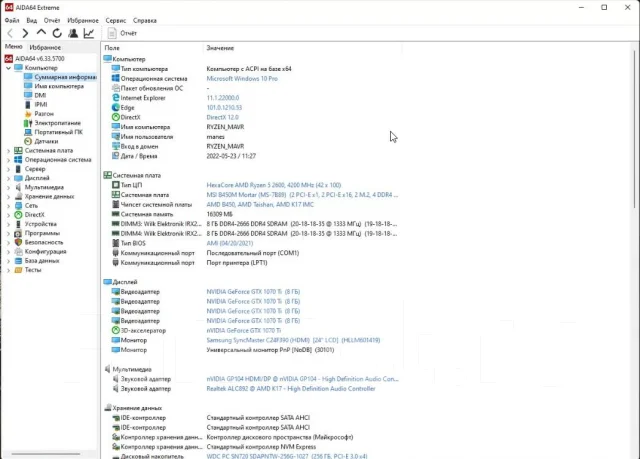Open the Отчёт menu in menu bar
The width and height of the screenshot is (640, 459).
pyautogui.click(x=52, y=20)
